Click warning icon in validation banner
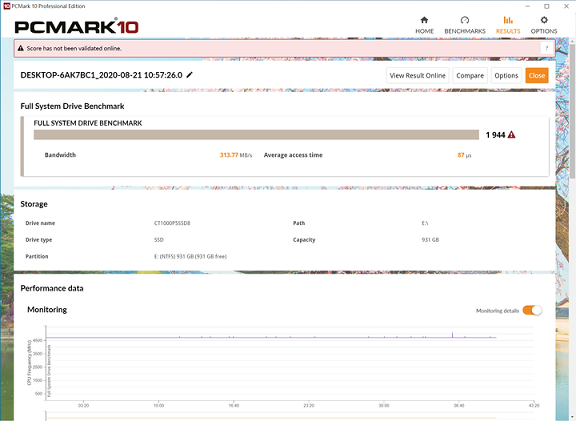This screenshot has width=576, height=421. [21, 48]
